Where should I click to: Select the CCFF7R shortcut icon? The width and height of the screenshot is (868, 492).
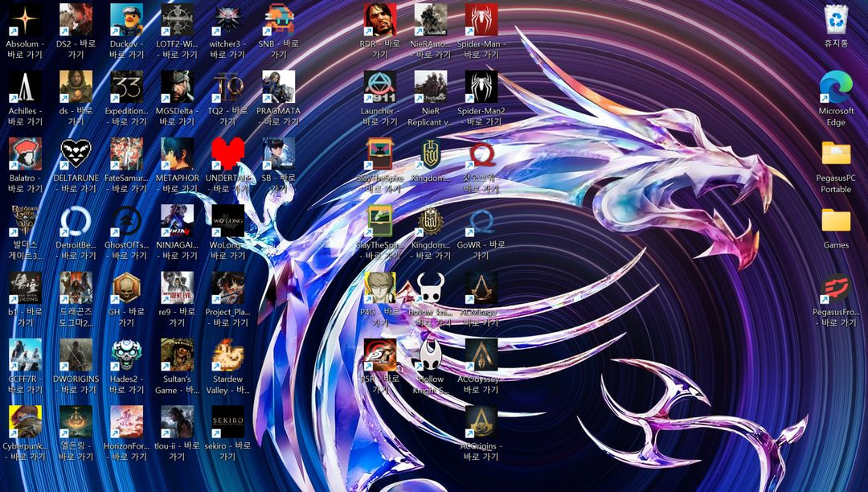(25, 355)
